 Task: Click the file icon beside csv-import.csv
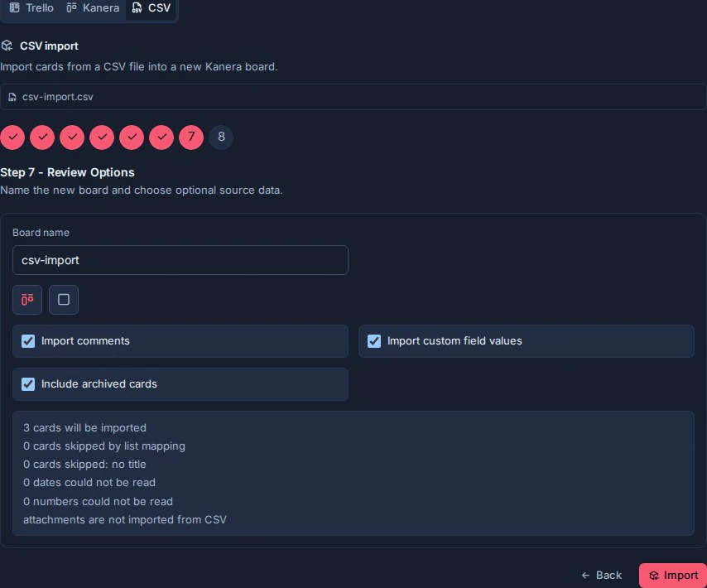(x=12, y=97)
